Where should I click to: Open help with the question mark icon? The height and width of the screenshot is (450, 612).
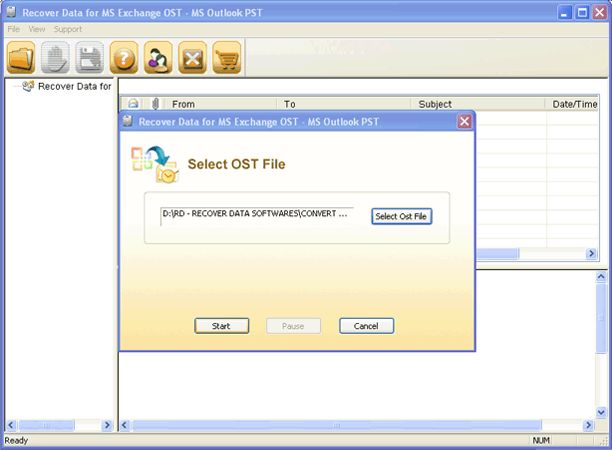click(124, 58)
